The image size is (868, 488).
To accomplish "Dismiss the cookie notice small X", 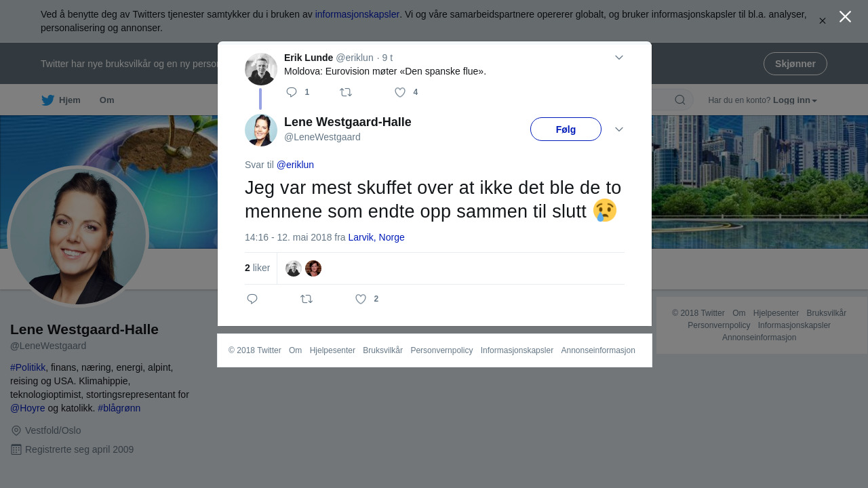I will coord(823,21).
